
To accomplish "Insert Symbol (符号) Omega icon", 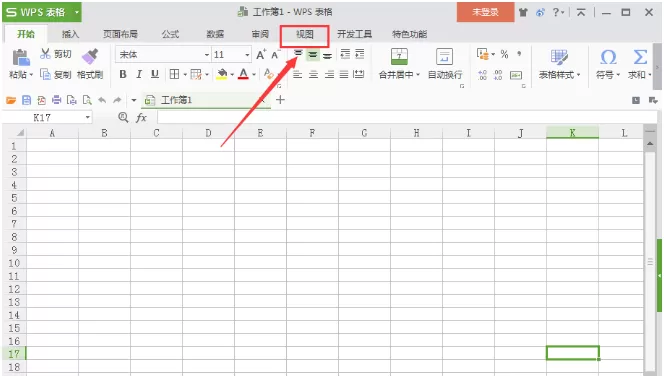I will (608, 57).
